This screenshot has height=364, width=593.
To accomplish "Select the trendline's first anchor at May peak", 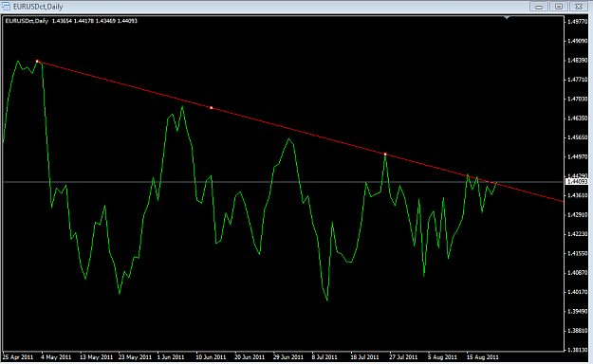I will (37, 62).
